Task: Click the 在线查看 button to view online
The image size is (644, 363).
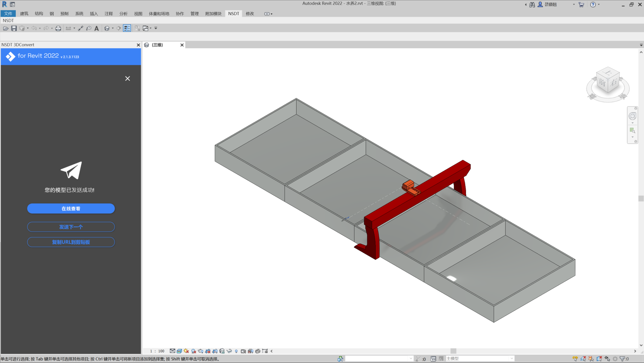Action: [71, 209]
